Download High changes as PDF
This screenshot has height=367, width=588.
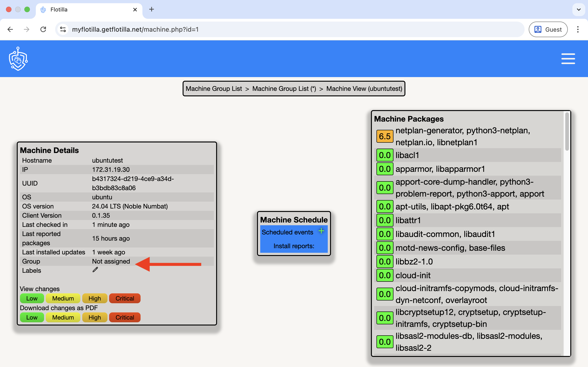point(95,317)
